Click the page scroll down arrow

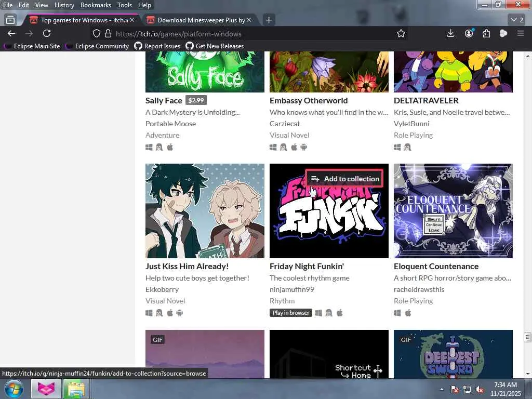[x=528, y=374]
